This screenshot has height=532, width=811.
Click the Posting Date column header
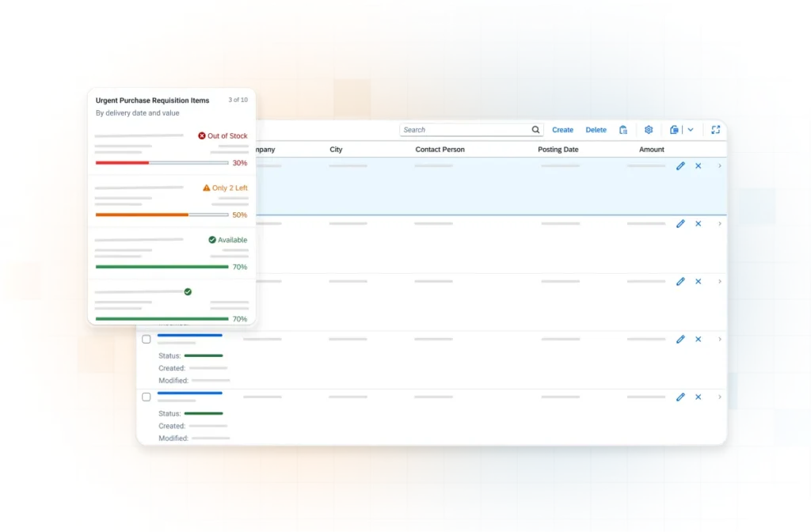pos(558,150)
